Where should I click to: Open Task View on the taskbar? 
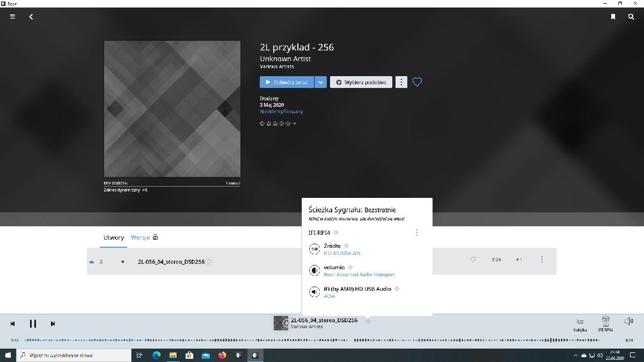click(139, 355)
